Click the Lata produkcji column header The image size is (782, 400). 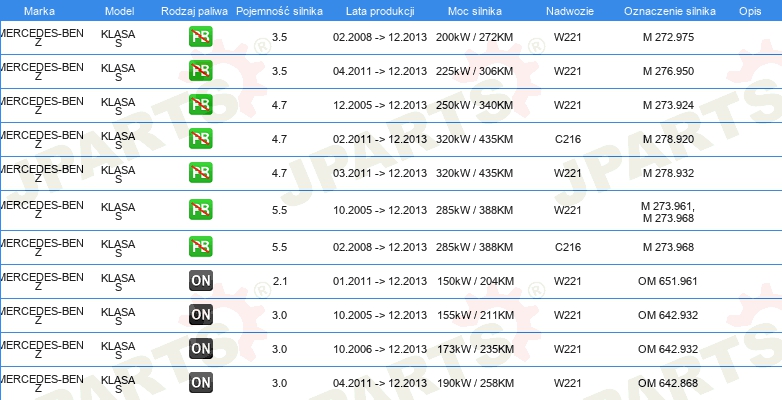pyautogui.click(x=380, y=11)
